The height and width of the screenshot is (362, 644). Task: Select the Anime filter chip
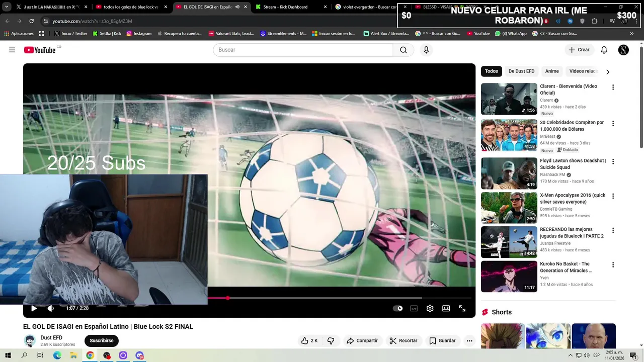click(x=552, y=71)
